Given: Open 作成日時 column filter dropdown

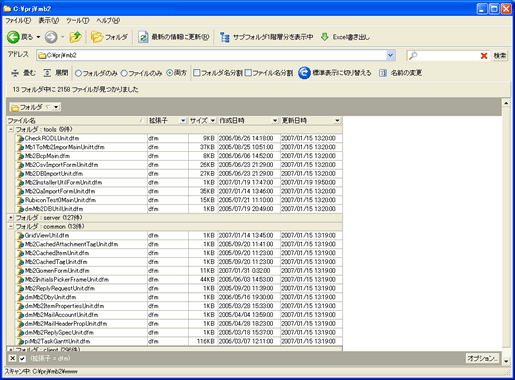Looking at the screenshot, I should coord(275,121).
